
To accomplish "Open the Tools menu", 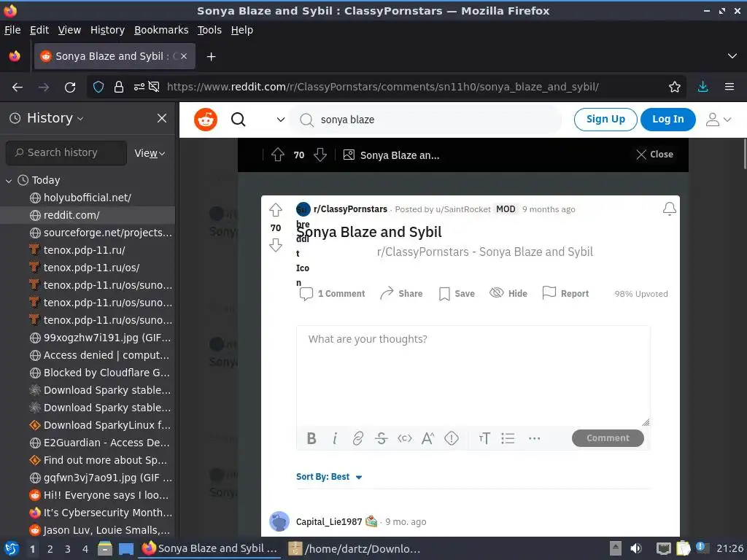I will pyautogui.click(x=209, y=30).
